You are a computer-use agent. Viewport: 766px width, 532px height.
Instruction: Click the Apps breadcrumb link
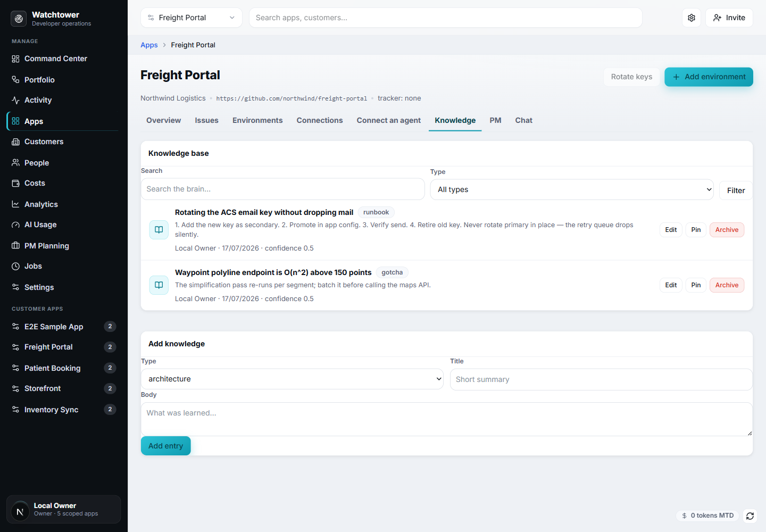click(x=149, y=45)
